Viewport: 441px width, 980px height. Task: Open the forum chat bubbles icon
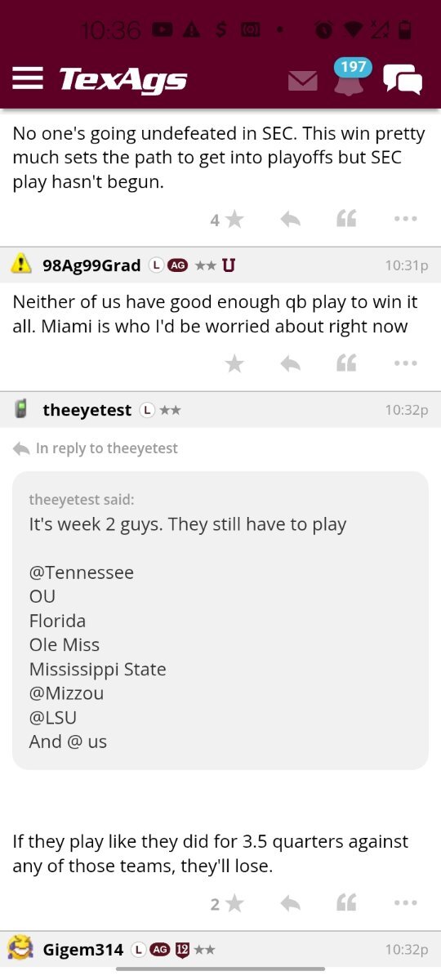(403, 79)
